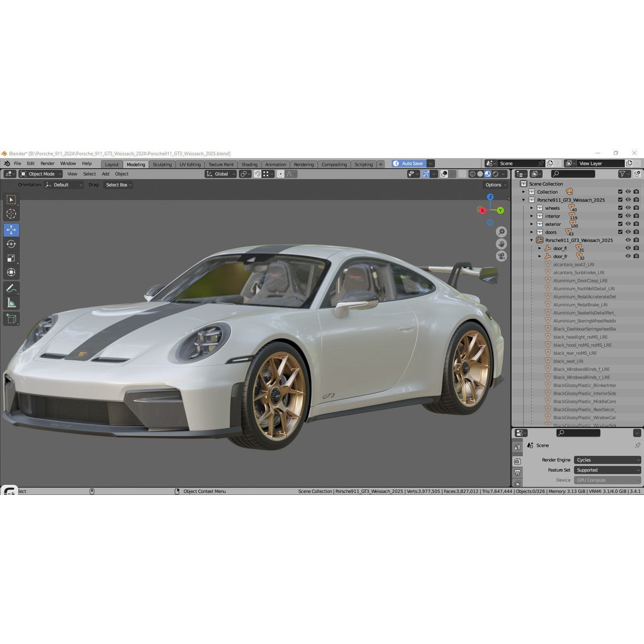644x644 pixels.
Task: Open the Drag Select Box dropdown
Action: 118,185
